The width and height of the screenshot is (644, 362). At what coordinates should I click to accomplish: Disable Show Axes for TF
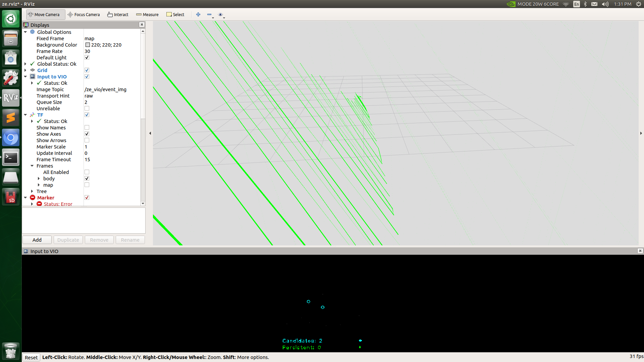[87, 134]
